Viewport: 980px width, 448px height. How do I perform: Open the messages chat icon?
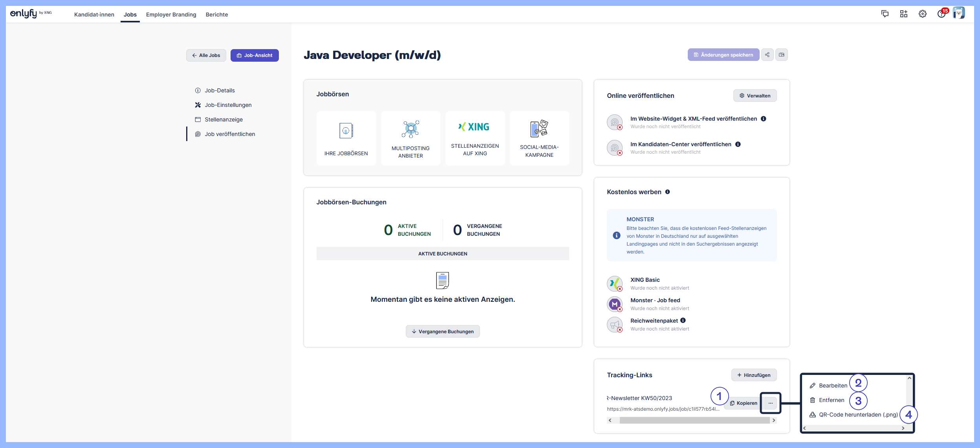click(x=885, y=14)
